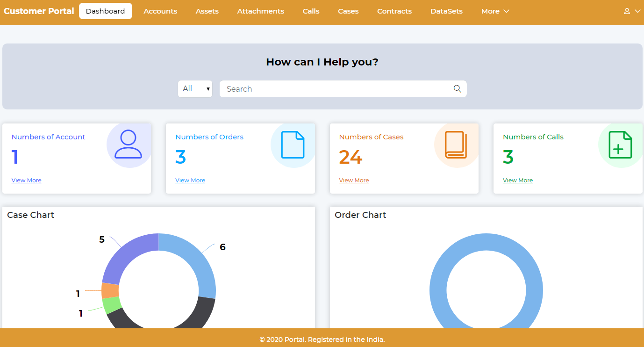Go to the Assets tab
644x347 pixels.
pos(207,11)
